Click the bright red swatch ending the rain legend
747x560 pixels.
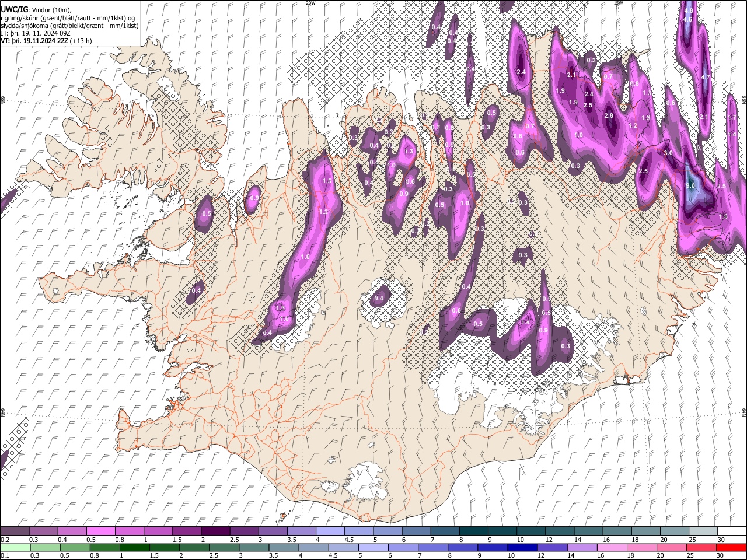point(731,547)
